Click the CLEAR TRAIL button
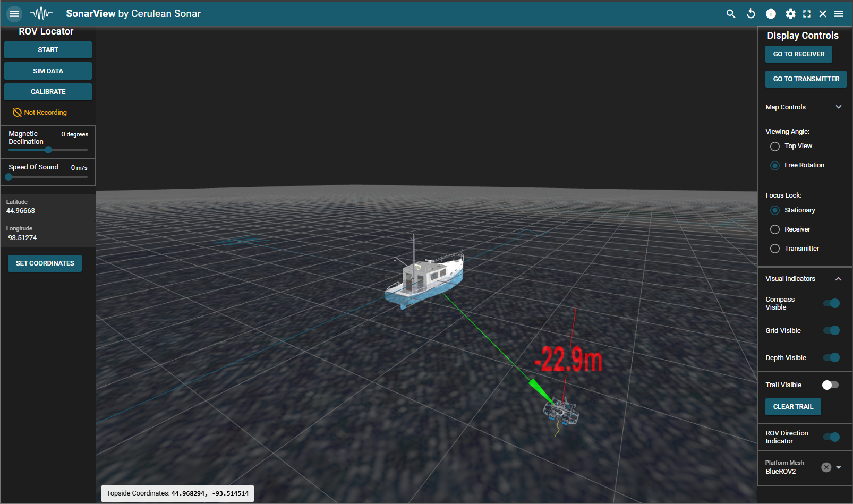Screen dimensions: 853x504 793,407
